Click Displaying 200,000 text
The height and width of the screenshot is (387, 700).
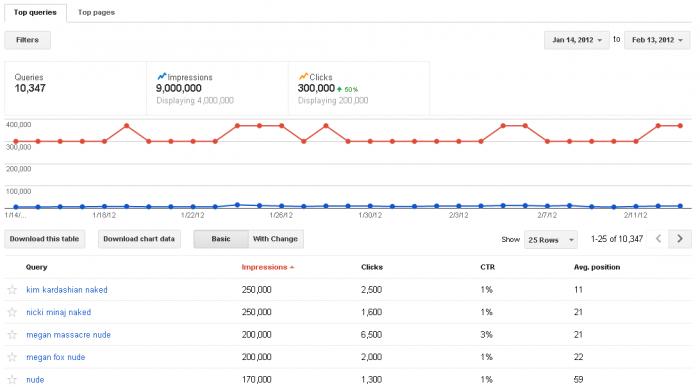pos(333,100)
